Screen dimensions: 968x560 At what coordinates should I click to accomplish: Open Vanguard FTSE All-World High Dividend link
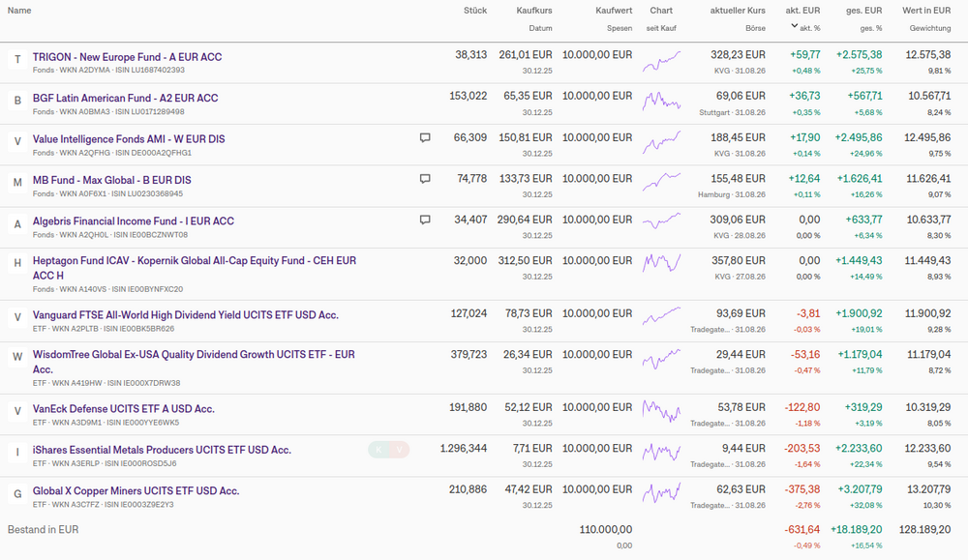tap(185, 314)
